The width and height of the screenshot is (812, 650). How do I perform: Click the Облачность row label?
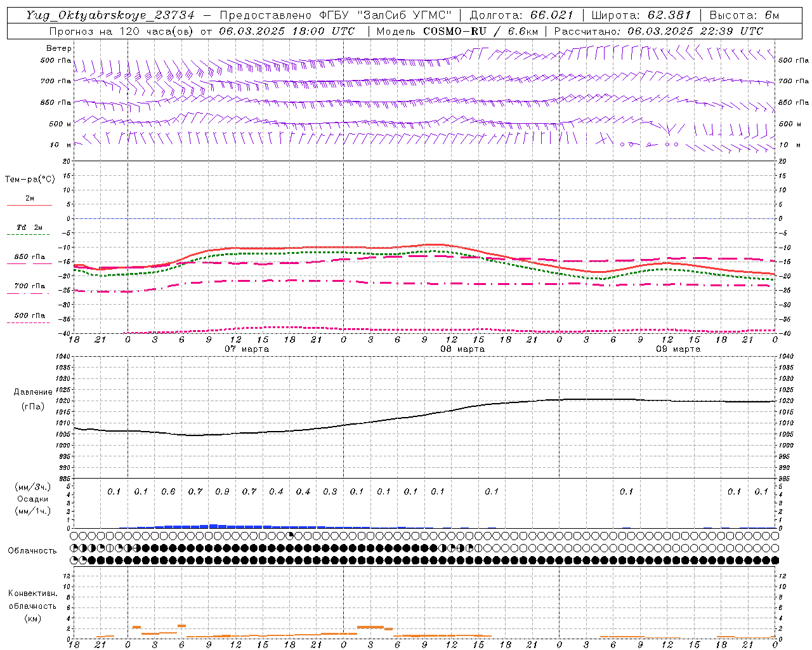pyautogui.click(x=32, y=551)
